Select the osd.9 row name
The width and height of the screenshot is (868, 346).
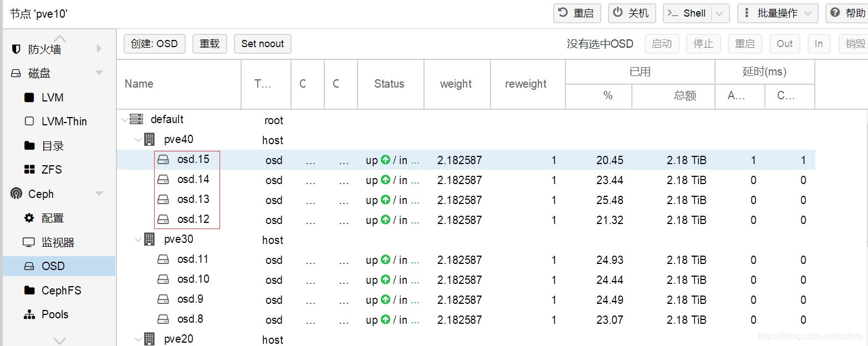click(190, 299)
